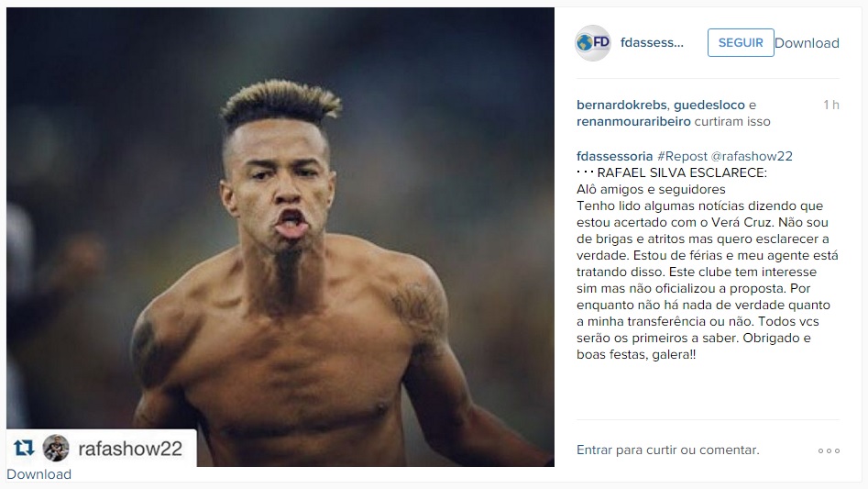
Task: Open bernardokrebs profile link
Action: click(x=622, y=105)
